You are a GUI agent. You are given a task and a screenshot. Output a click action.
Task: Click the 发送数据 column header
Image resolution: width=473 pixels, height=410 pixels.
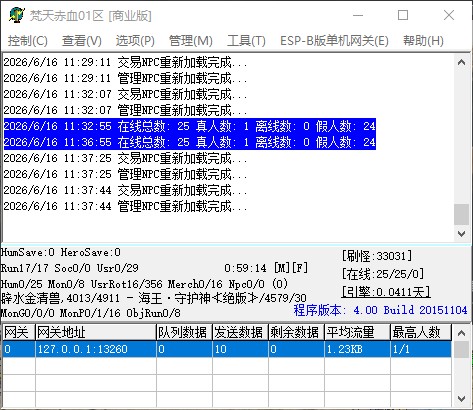(x=240, y=333)
